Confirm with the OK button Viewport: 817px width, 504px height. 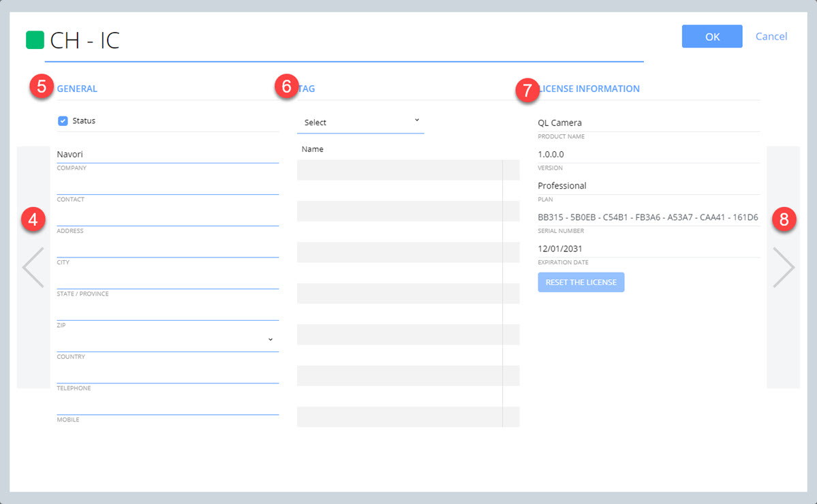pos(712,37)
